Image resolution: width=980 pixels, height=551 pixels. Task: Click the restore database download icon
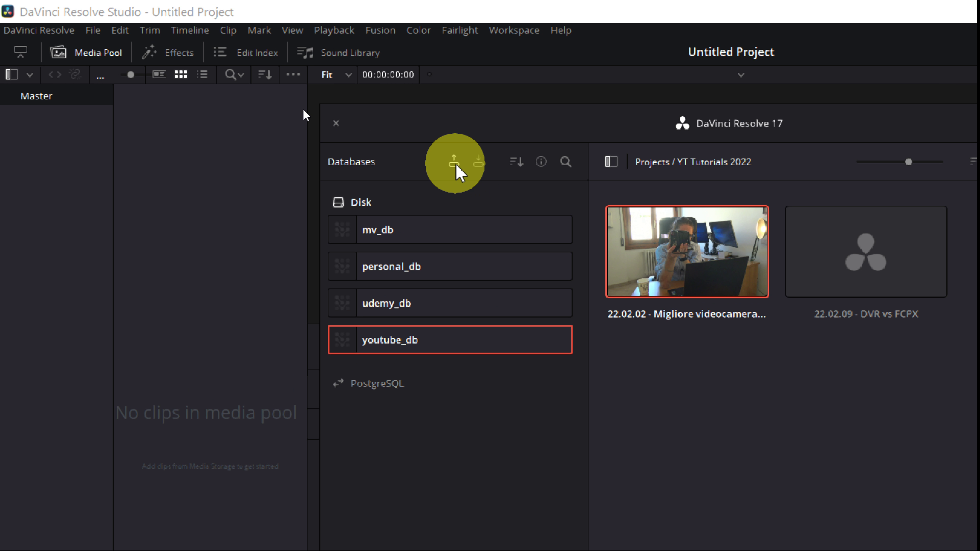(479, 161)
